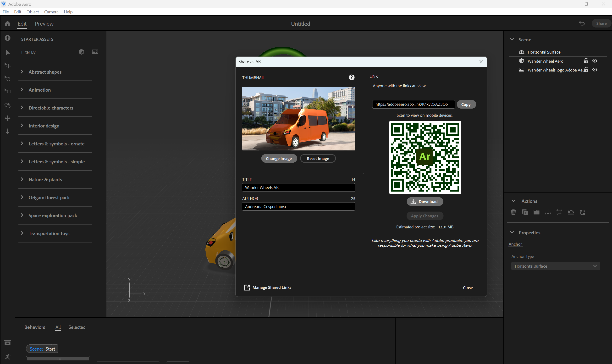Open the Edit menu

[x=18, y=12]
